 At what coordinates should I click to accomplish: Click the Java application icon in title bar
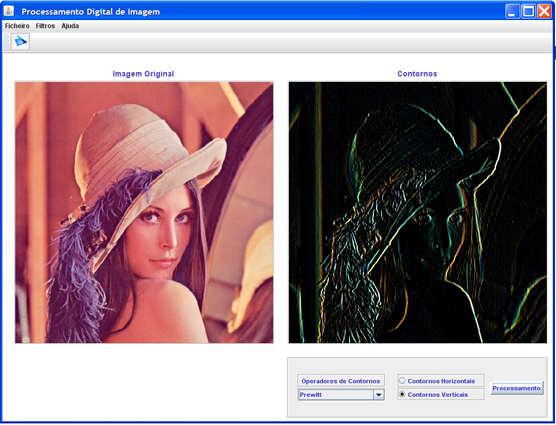pyautogui.click(x=9, y=11)
